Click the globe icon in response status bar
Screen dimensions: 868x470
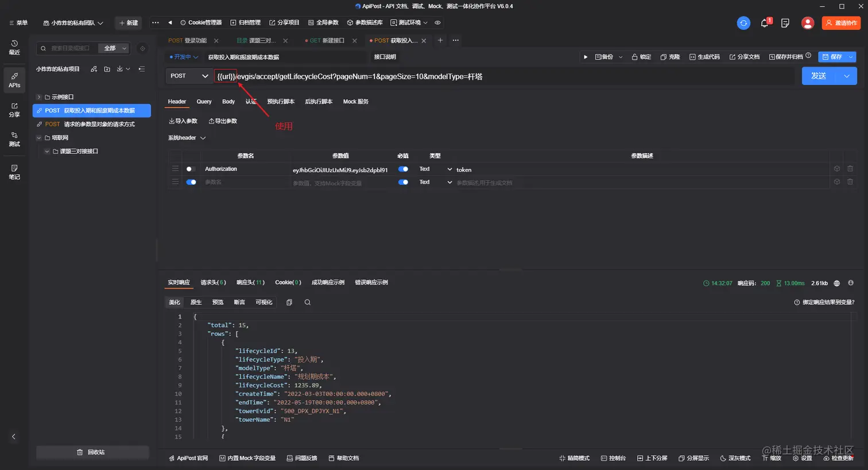[836, 283]
